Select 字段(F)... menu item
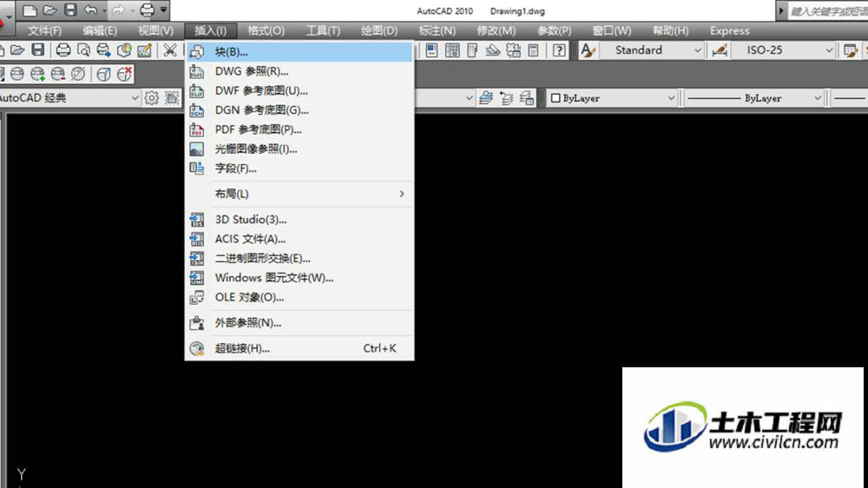868x488 pixels. [x=299, y=168]
